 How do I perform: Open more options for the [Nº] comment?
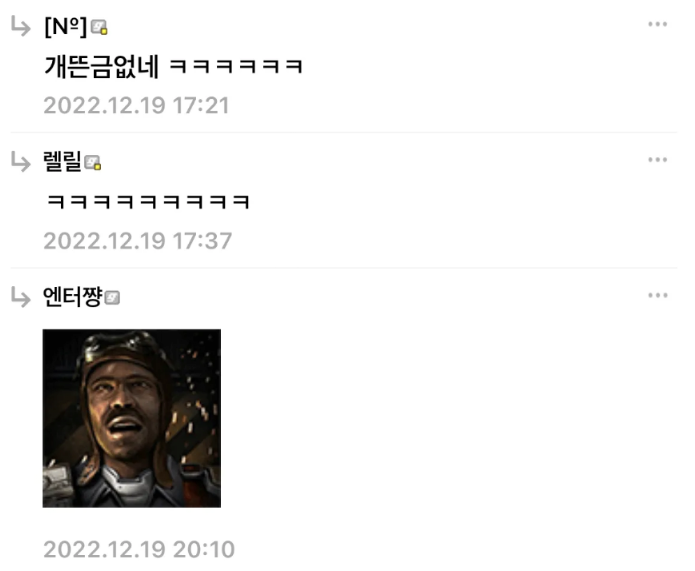pos(657,24)
